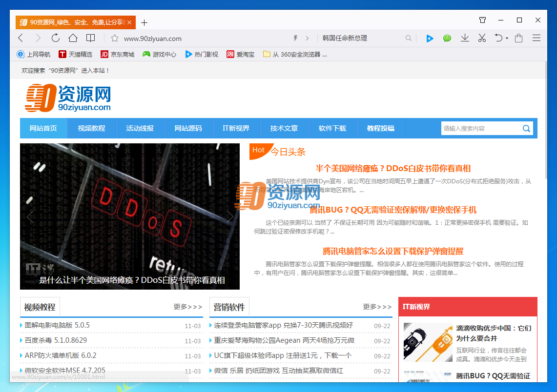Select the 网站首页 nav tab
Screen dimensions: 557x392
[x=43, y=128]
